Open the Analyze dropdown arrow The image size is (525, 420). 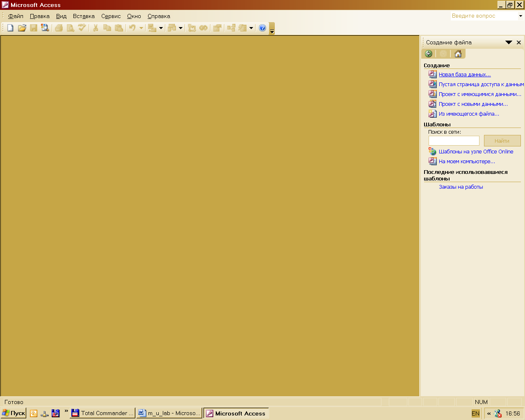click(x=180, y=28)
